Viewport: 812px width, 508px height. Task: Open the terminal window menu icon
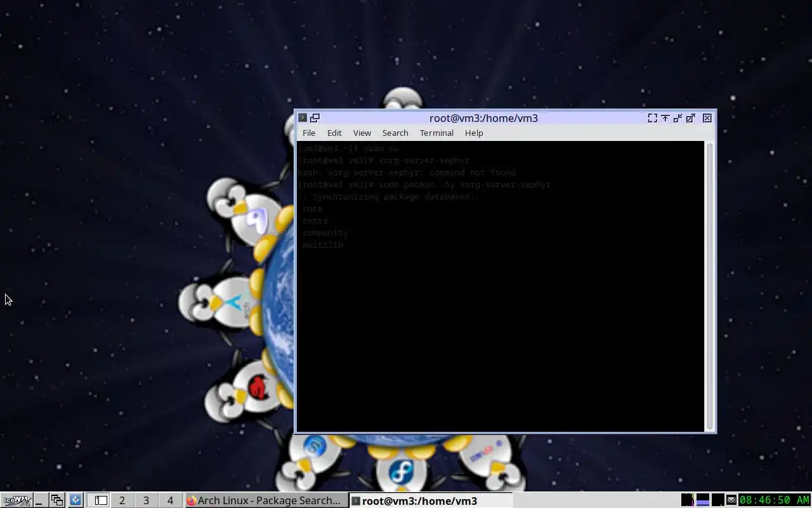[x=303, y=117]
